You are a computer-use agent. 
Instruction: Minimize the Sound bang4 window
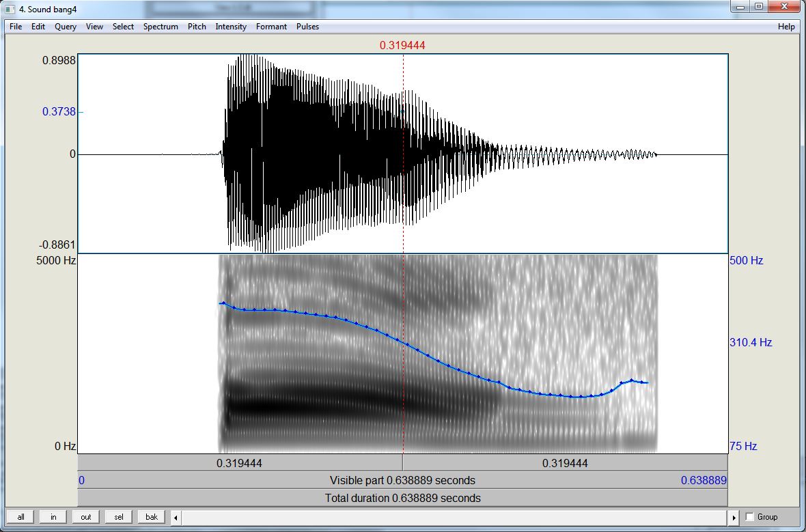[x=740, y=8]
